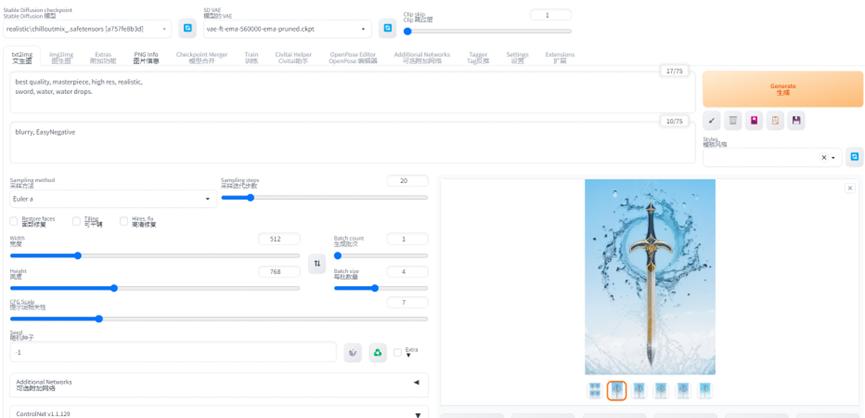Open the OpenPose Editor tab
The width and height of the screenshot is (865, 418).
click(353, 57)
